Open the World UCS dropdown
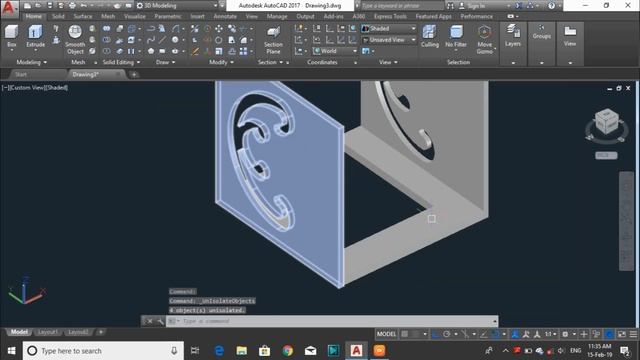640x360 pixels. tap(335, 51)
